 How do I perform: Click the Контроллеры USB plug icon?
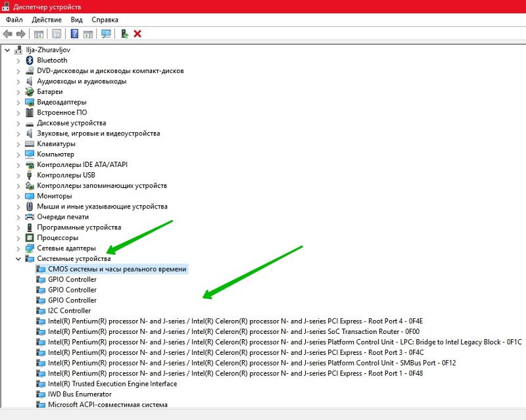click(30, 175)
